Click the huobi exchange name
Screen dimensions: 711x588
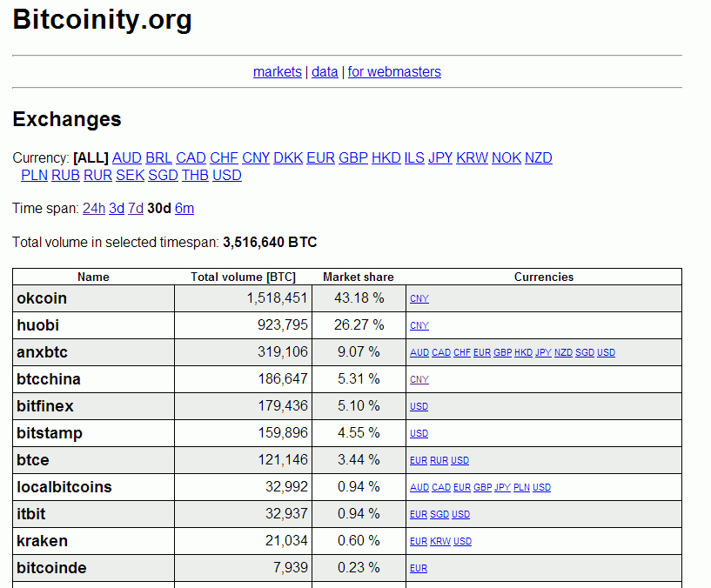[37, 325]
